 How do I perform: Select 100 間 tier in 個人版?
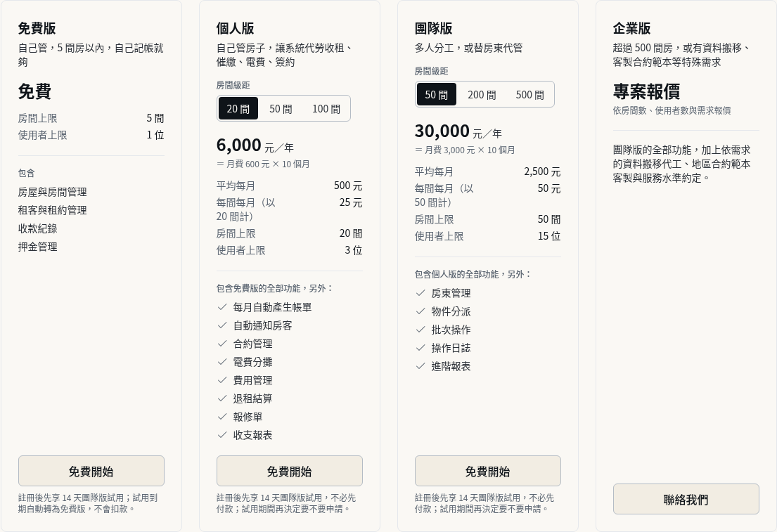click(x=326, y=108)
